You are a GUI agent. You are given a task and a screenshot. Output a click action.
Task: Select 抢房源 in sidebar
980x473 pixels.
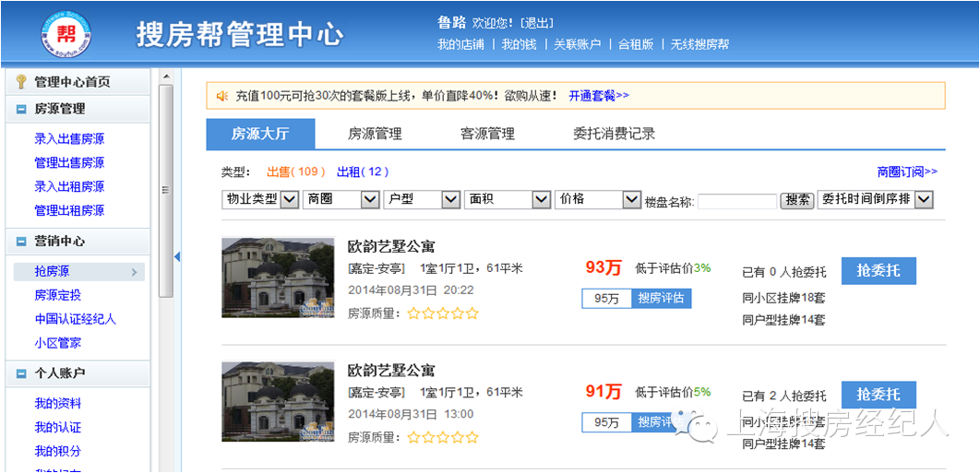pyautogui.click(x=79, y=272)
